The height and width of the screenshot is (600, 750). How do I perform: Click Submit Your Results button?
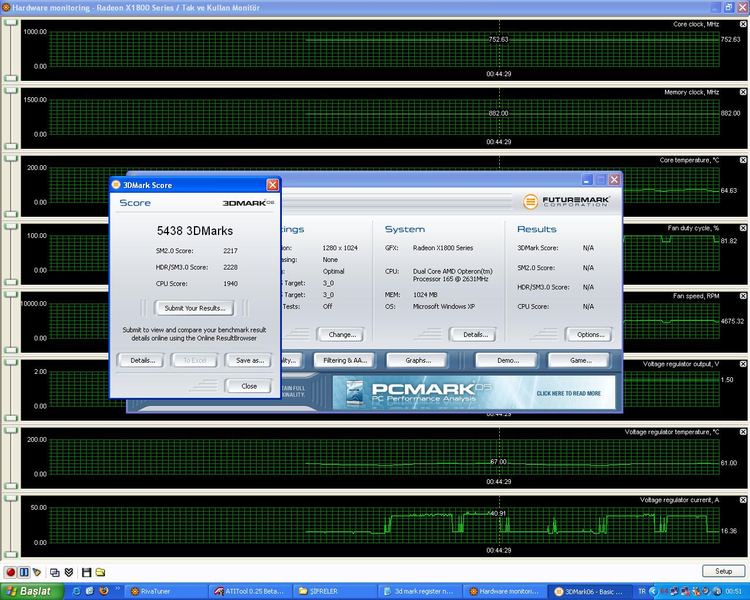click(x=194, y=308)
